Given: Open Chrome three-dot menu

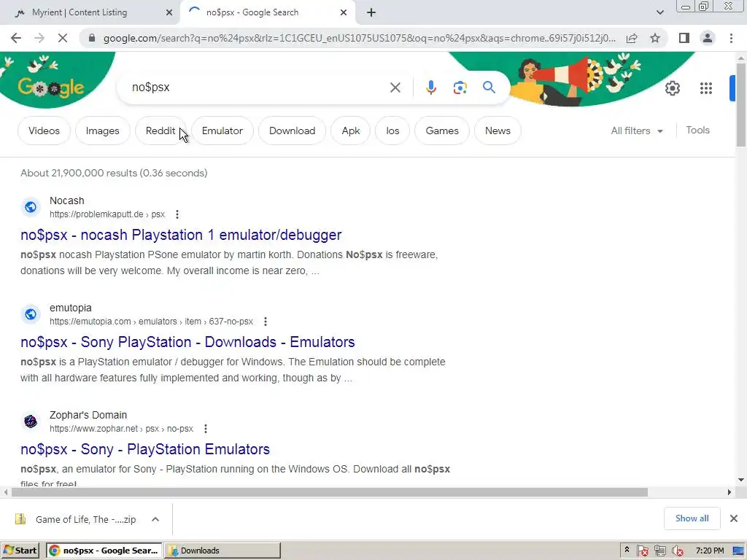Looking at the screenshot, I should tap(731, 38).
